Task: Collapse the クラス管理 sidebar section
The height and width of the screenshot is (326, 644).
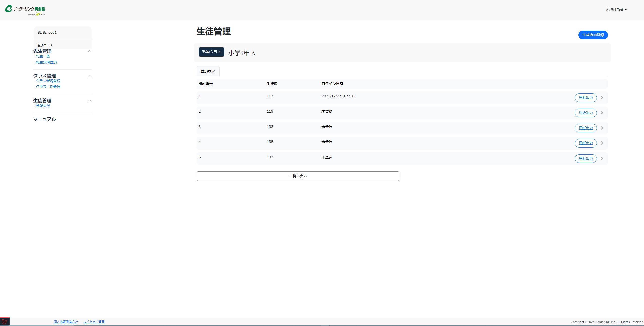Action: [89, 76]
